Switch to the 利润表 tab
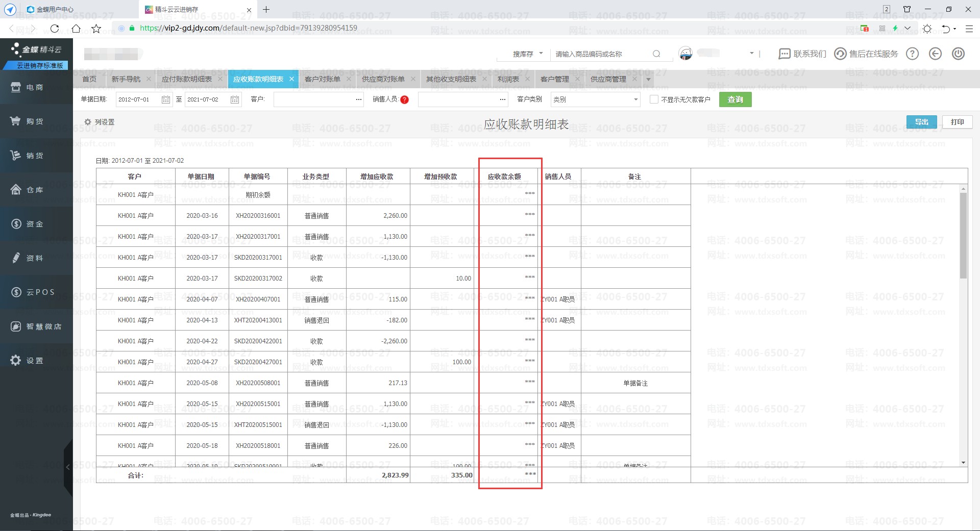Viewport: 980px width, 531px height. pos(508,79)
